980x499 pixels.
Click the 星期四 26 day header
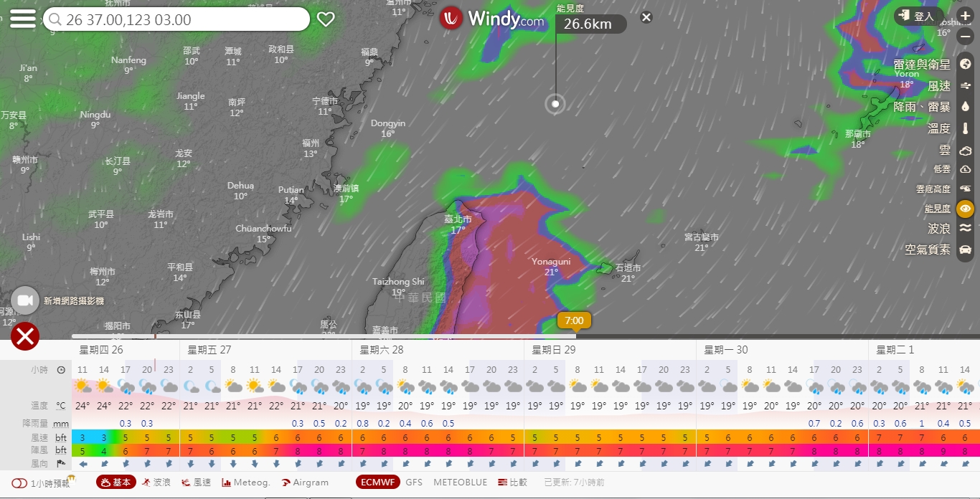pos(101,350)
